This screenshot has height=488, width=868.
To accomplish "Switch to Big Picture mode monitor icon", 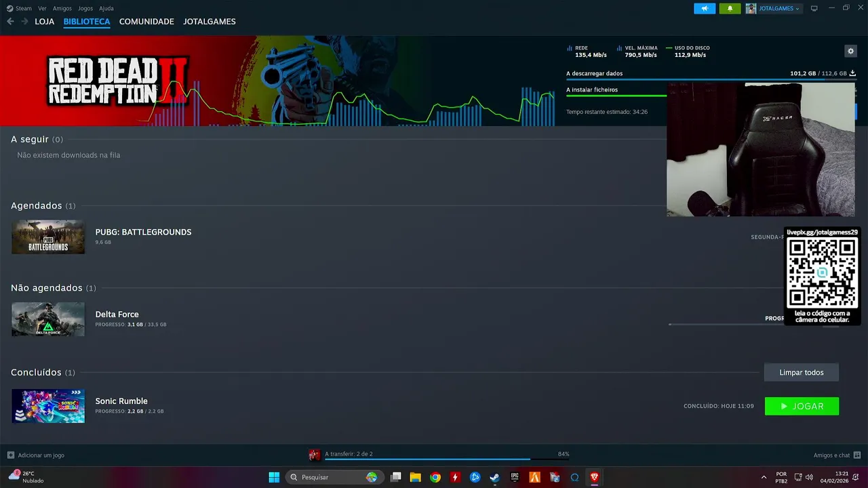I will click(x=814, y=8).
